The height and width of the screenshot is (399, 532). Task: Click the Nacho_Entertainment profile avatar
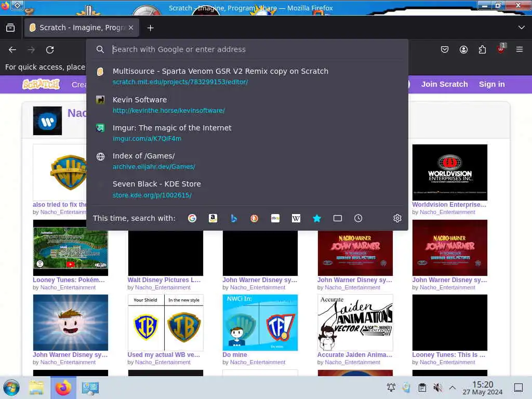pos(47,121)
